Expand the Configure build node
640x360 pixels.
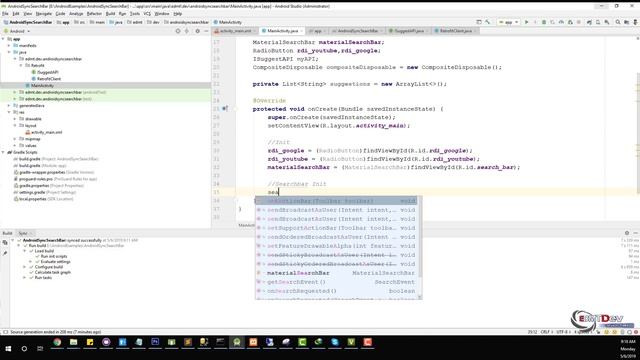24,267
